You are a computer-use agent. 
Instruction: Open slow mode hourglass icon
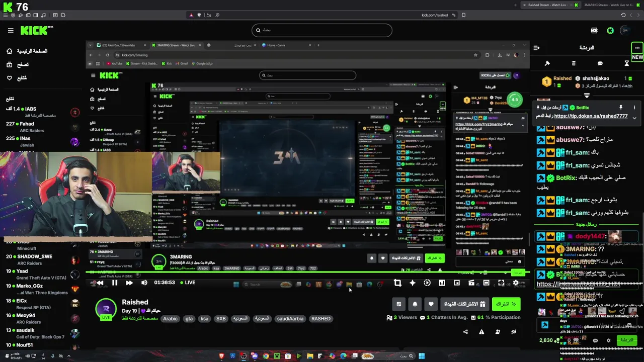[626, 63]
